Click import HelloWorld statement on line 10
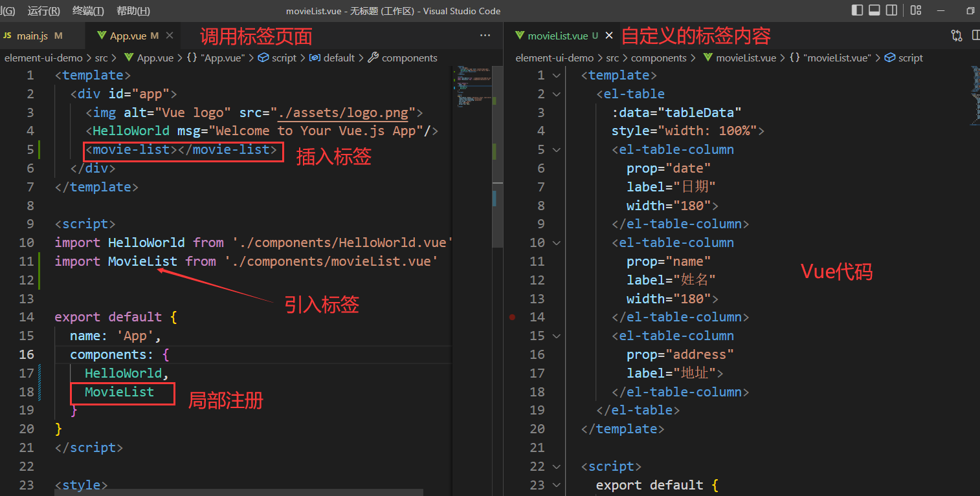Image resolution: width=980 pixels, height=496 pixels. tap(254, 243)
